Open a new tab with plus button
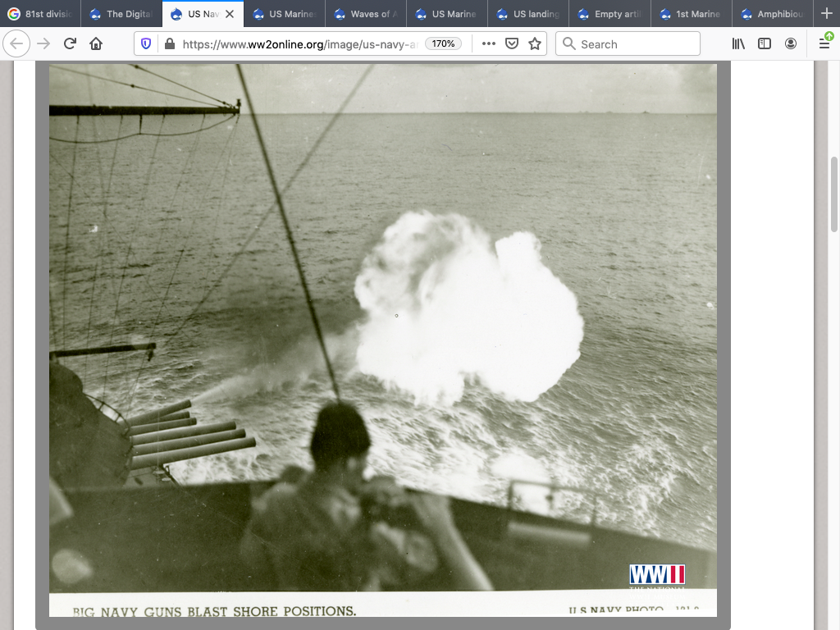This screenshot has width=840, height=630. pyautogui.click(x=826, y=14)
